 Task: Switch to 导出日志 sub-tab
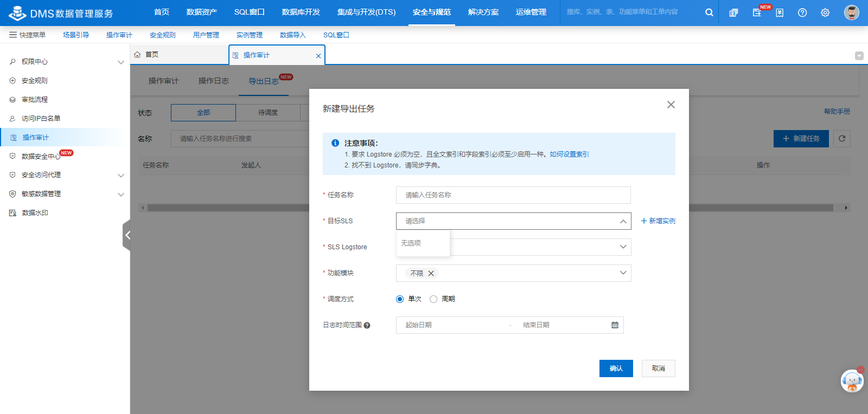(264, 81)
